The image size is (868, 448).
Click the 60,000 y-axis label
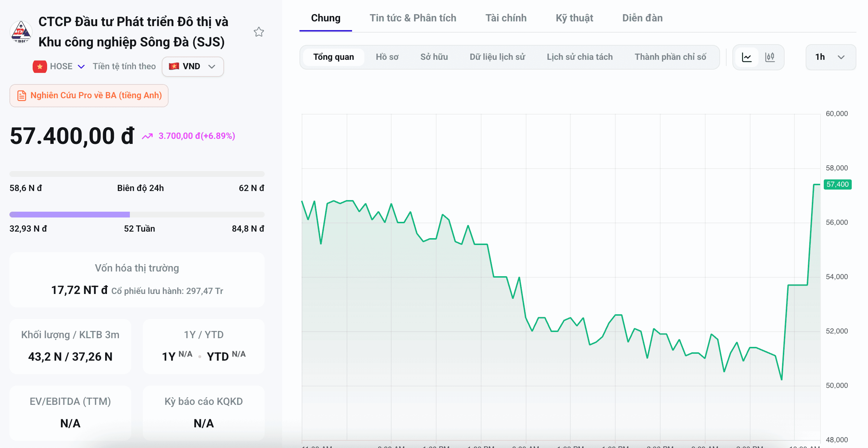click(836, 114)
